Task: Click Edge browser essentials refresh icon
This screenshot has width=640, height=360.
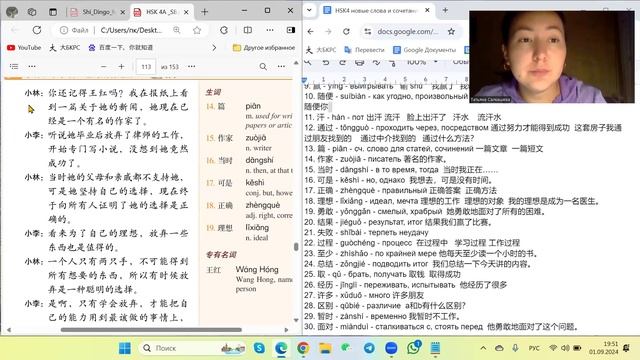Action: coord(224,30)
